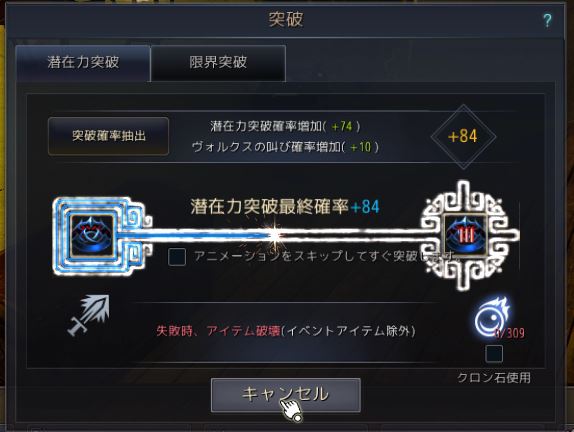
Task: Enable the skip animation checkbox
Action: click(177, 256)
